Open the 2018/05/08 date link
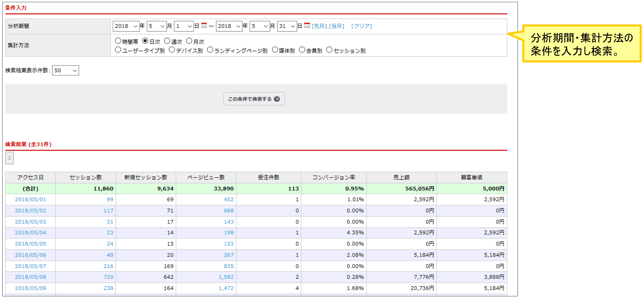Screen dimensions: 644x300 tap(30, 277)
